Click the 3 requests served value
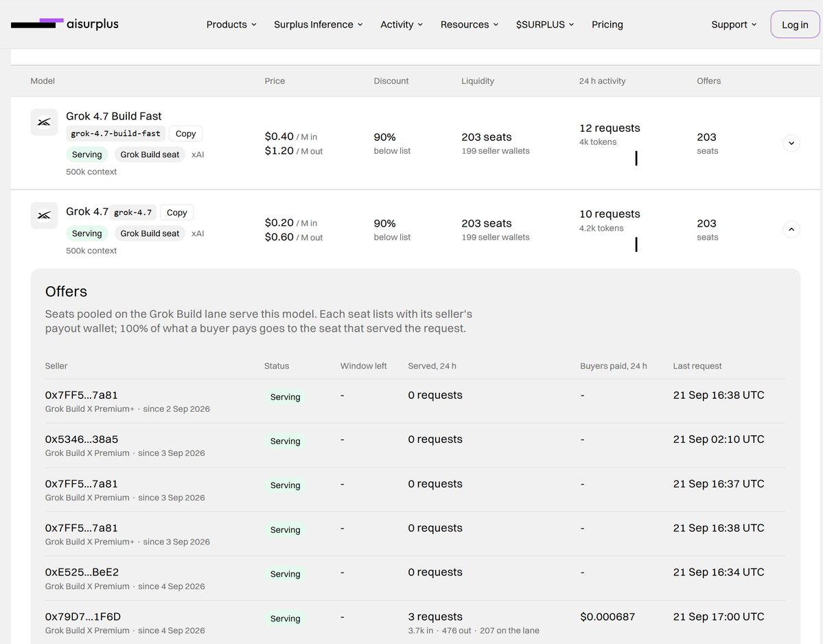Viewport: 823px width, 644px height. click(435, 617)
